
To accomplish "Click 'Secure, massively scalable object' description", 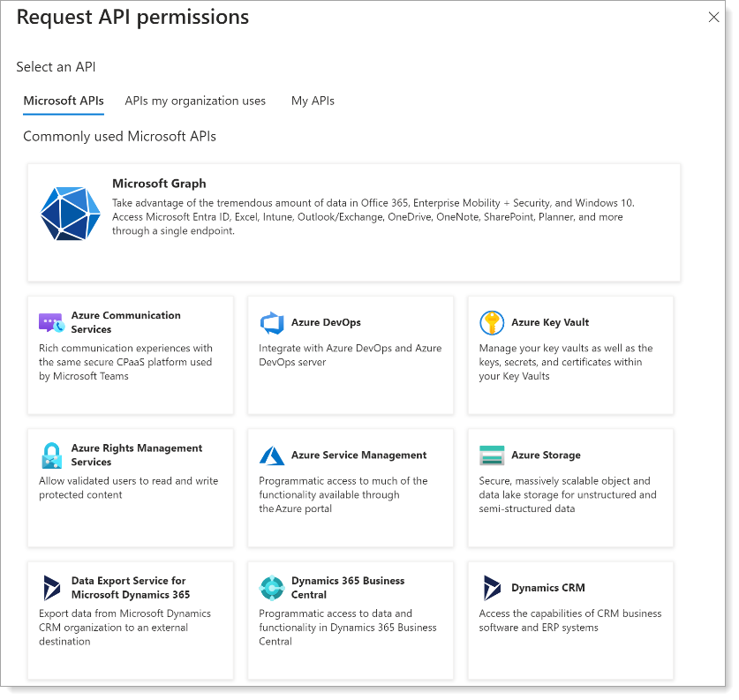I will [x=568, y=494].
